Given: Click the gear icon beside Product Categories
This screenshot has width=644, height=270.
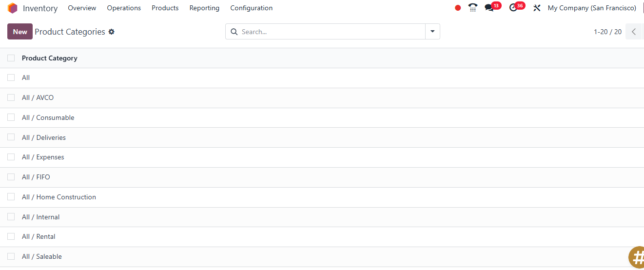Looking at the screenshot, I should pos(112,32).
